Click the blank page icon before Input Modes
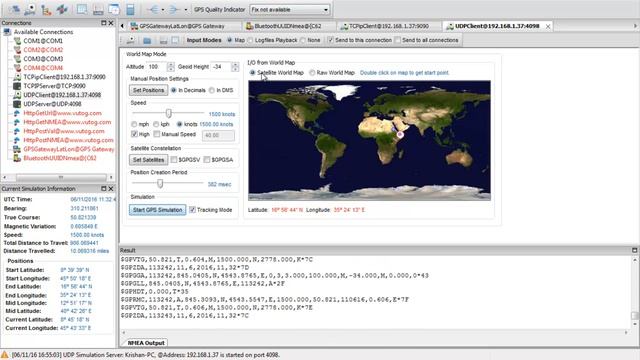640x360 pixels. 176,40
